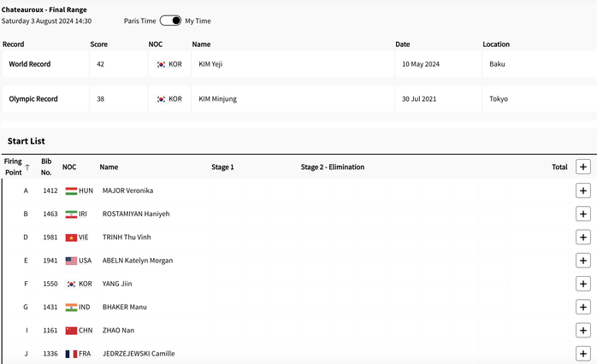The height and width of the screenshot is (364, 597).
Task: Click bib number 1550
Action: (50, 284)
